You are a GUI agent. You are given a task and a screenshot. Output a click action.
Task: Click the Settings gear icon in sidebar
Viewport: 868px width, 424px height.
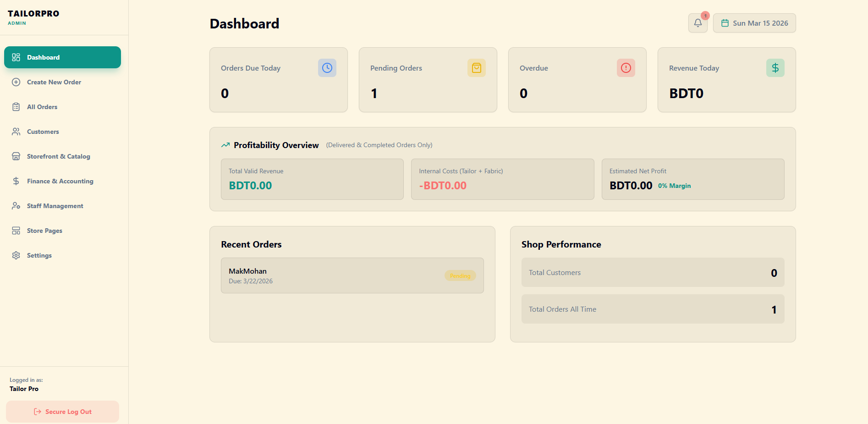click(x=16, y=255)
